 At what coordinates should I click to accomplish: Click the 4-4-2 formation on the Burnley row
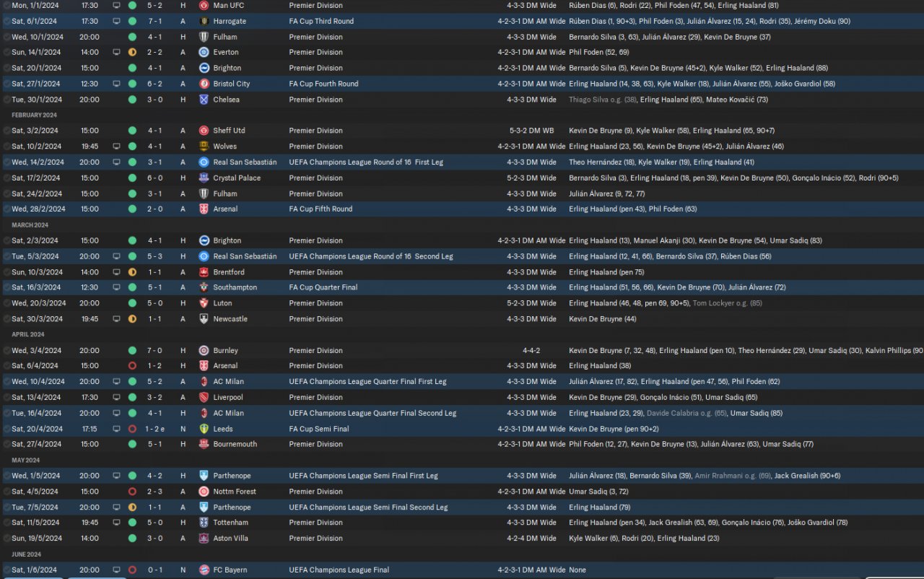531,350
